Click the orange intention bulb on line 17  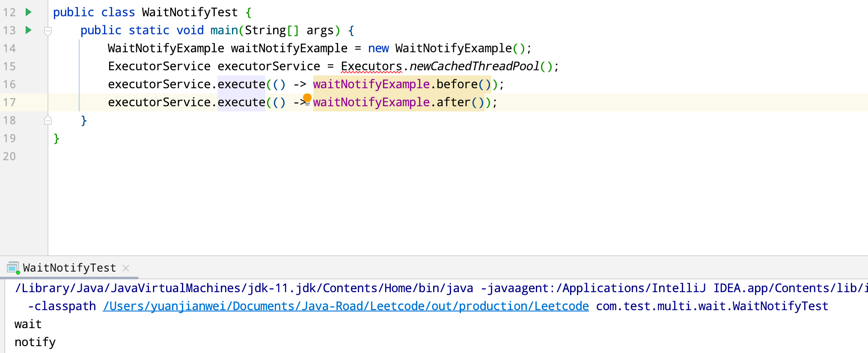click(x=307, y=98)
